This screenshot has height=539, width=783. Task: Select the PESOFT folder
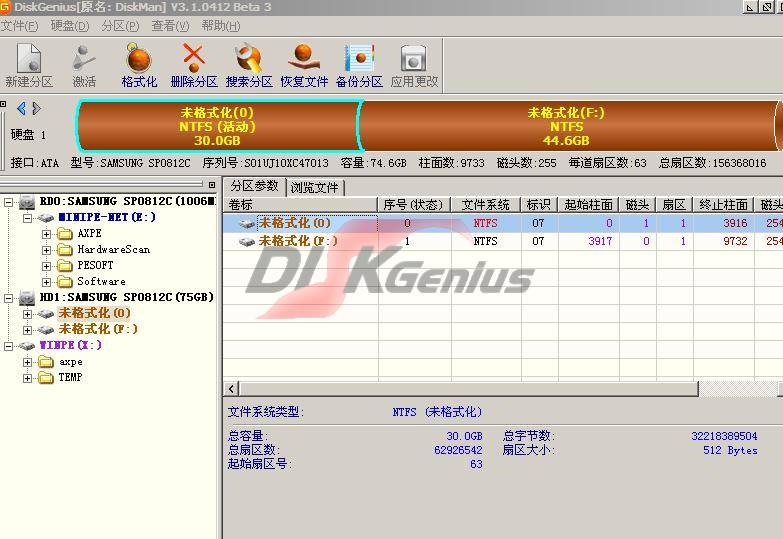point(95,265)
